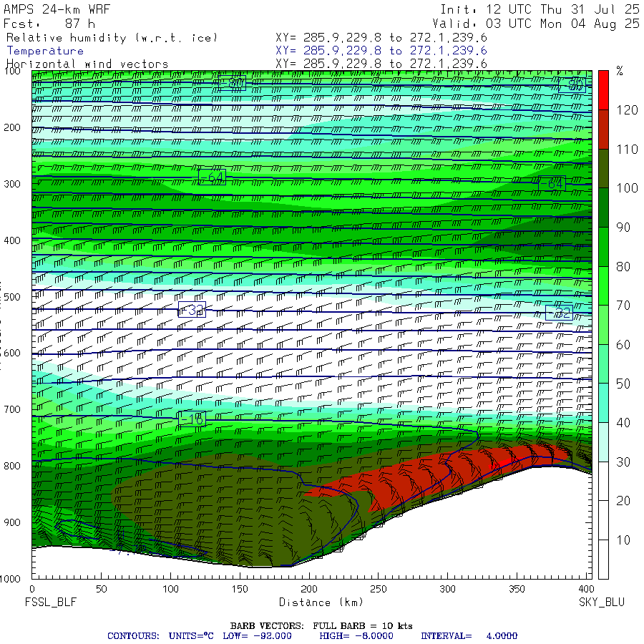
Task: Click the 'FSSL_BLF' start point label
Action: [51, 602]
